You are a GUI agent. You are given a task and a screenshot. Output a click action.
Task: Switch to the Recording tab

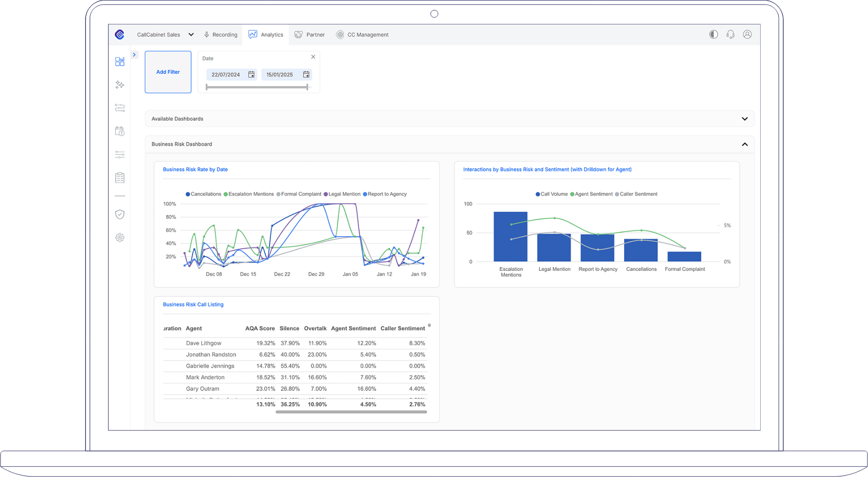tap(221, 34)
